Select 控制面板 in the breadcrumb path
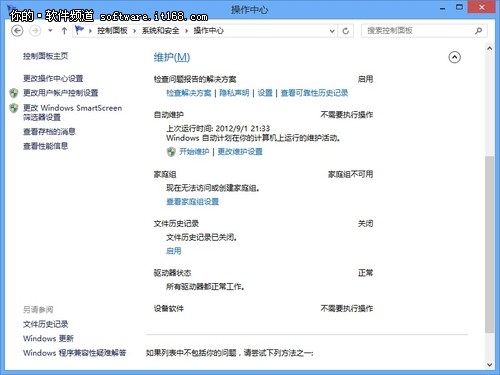The image size is (500, 375). 112,31
